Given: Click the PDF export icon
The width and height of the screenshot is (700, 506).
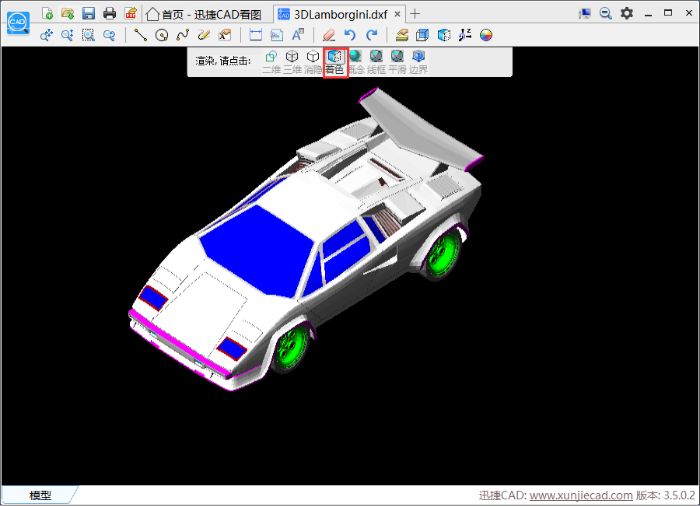Looking at the screenshot, I should click(x=130, y=13).
